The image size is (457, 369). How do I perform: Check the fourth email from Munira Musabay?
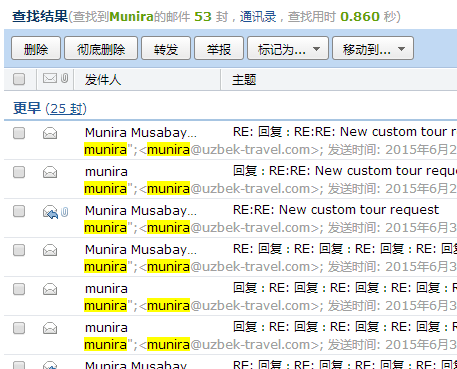[x=19, y=250]
